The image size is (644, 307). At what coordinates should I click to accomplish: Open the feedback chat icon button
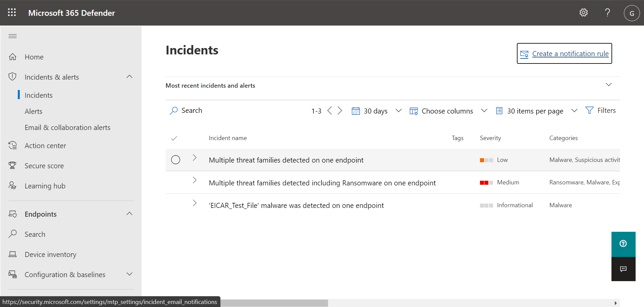[x=623, y=269]
